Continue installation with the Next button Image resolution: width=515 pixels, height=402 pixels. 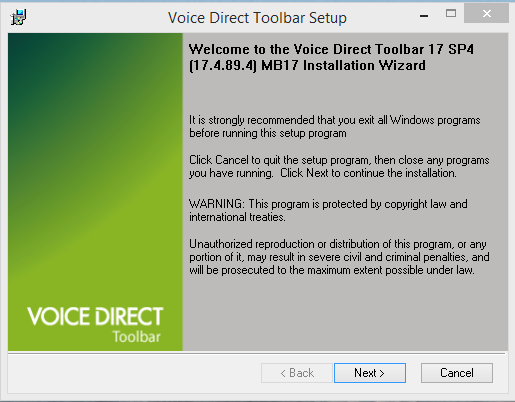(x=370, y=373)
